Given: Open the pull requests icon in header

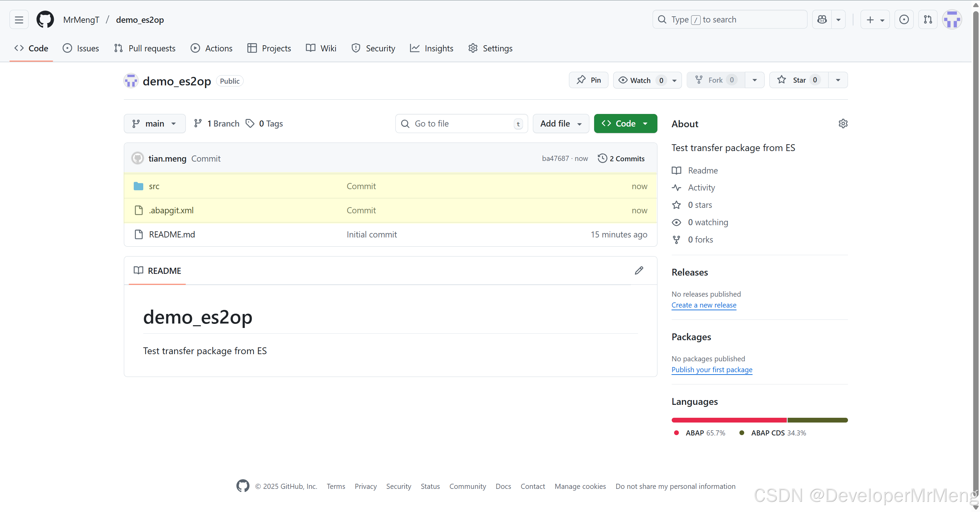Looking at the screenshot, I should pyautogui.click(x=928, y=19).
